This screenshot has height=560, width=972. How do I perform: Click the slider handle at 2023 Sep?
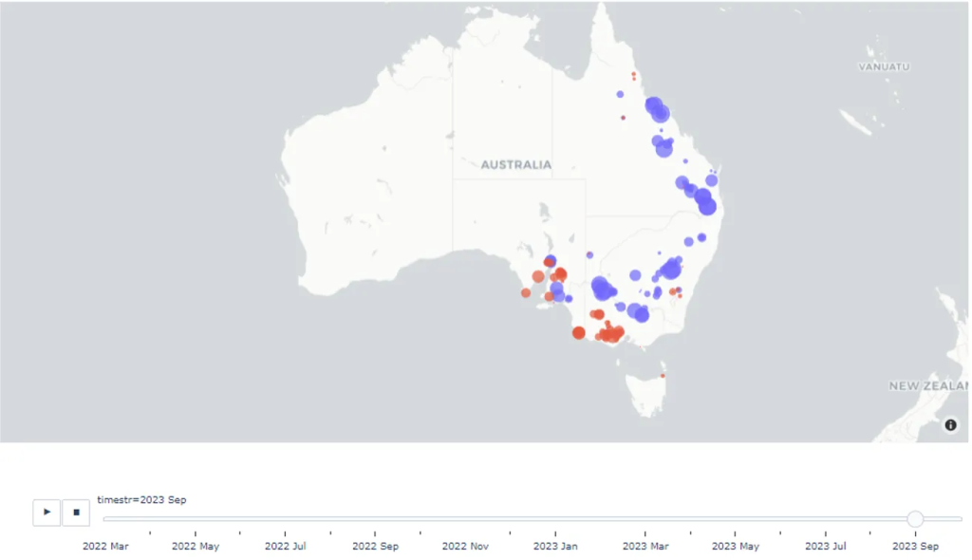coord(915,519)
